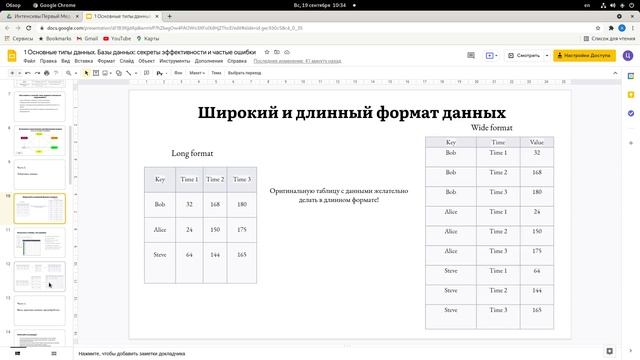Open the Справка menu
The height and width of the screenshot is (360, 640).
(237, 61)
